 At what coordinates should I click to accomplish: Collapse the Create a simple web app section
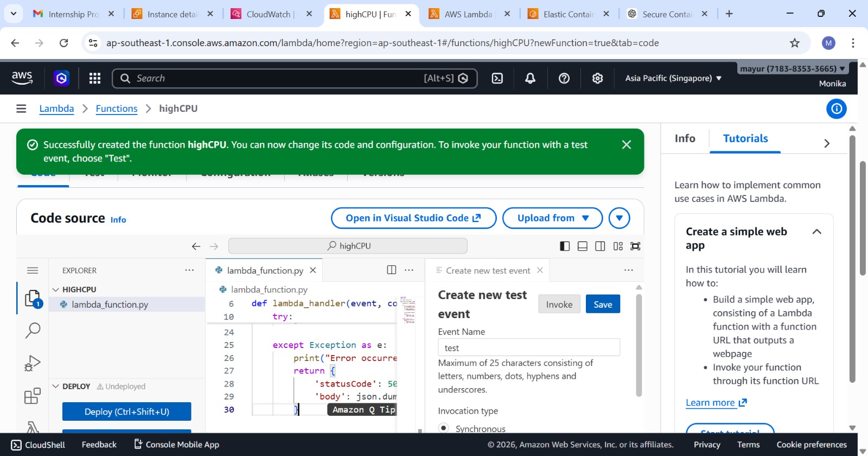pyautogui.click(x=816, y=232)
